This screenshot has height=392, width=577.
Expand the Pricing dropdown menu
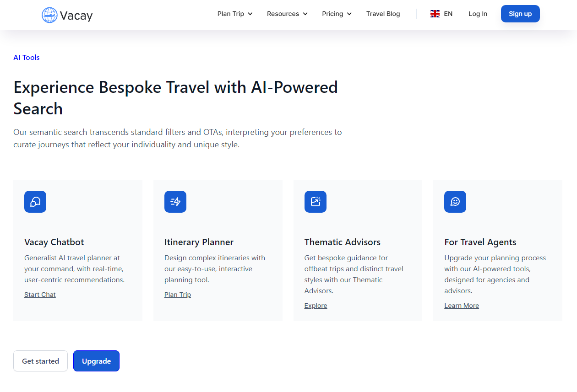(x=337, y=14)
